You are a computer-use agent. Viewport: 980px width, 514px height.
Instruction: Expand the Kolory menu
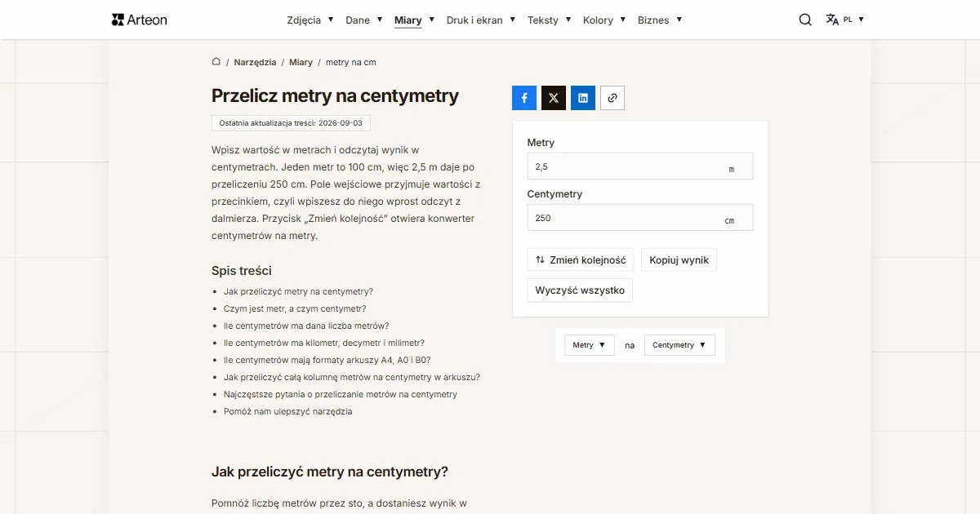coord(604,20)
